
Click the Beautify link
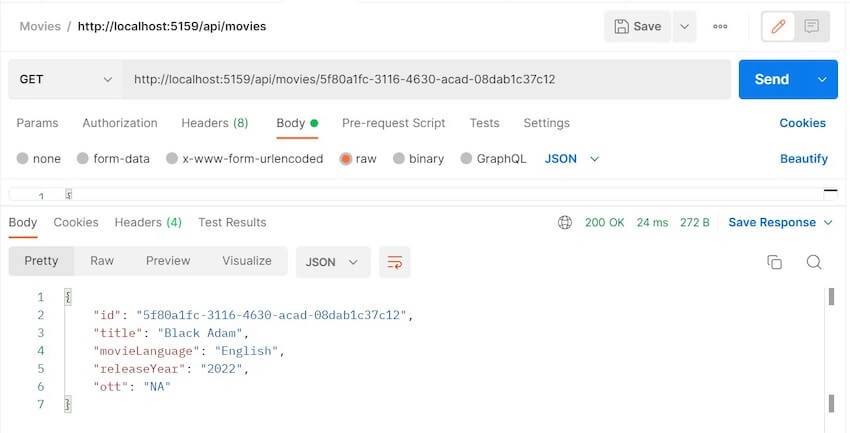pyautogui.click(x=804, y=159)
